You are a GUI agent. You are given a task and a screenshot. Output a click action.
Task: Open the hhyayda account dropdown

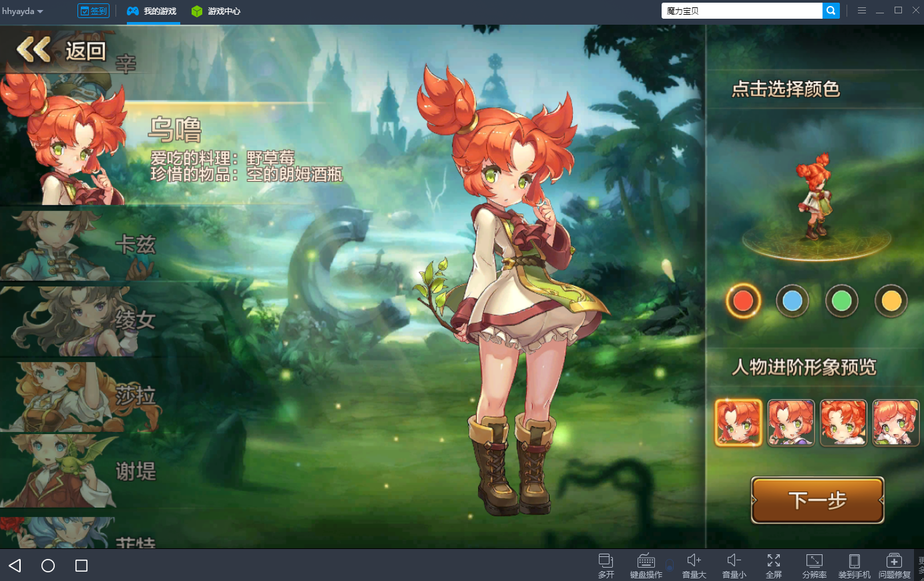(x=23, y=11)
